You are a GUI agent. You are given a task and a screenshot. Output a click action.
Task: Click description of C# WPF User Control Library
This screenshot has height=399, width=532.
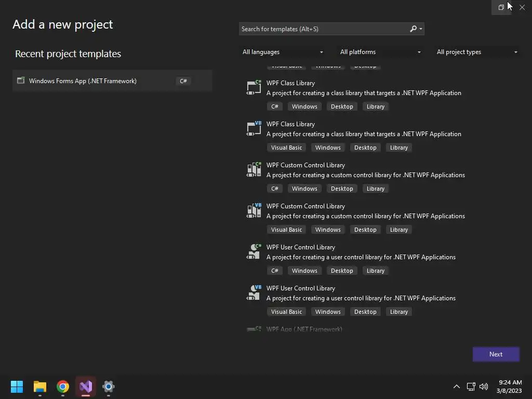pyautogui.click(x=361, y=257)
